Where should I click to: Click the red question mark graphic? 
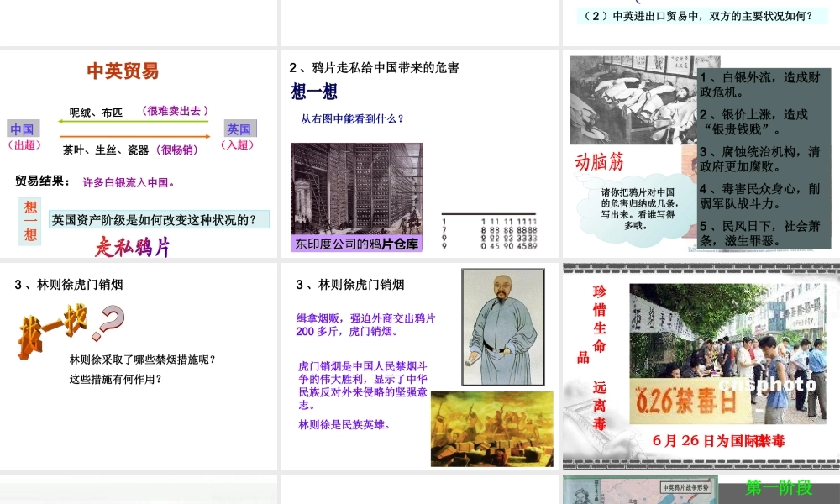[108, 323]
